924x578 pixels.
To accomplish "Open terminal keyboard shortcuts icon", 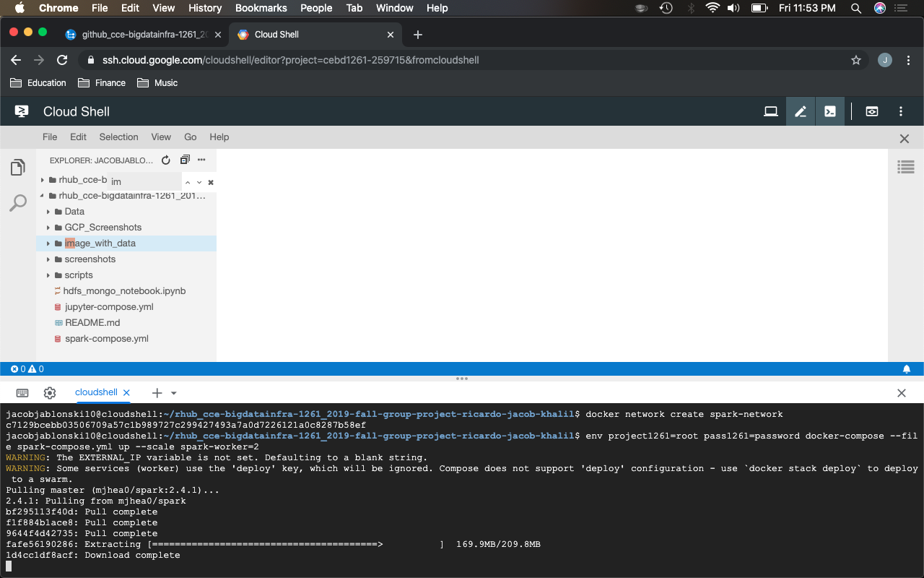I will [22, 393].
